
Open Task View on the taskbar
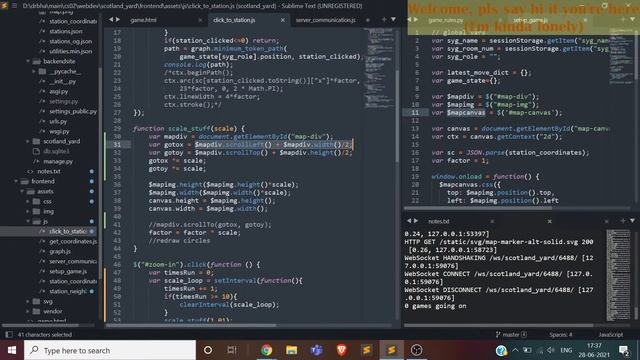coord(232,350)
